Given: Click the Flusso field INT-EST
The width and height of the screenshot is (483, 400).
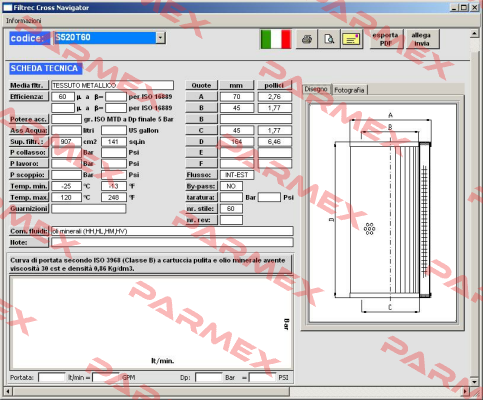Looking at the screenshot, I should tap(237, 175).
